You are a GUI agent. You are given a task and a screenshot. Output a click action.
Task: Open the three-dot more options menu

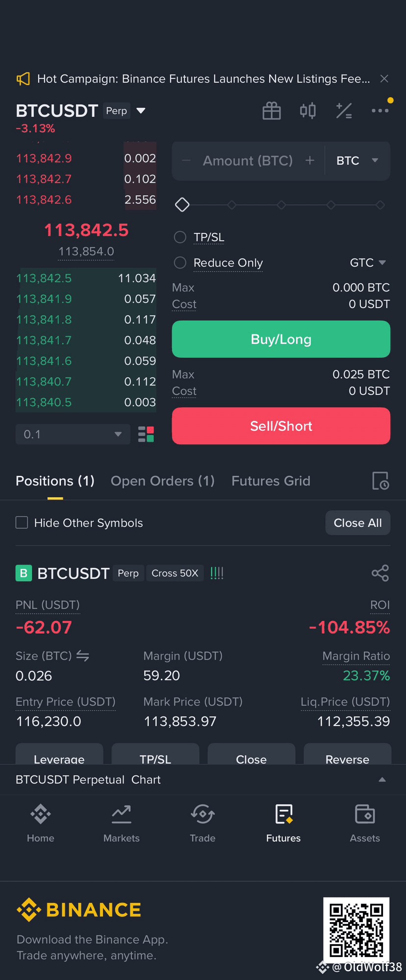coord(380,111)
